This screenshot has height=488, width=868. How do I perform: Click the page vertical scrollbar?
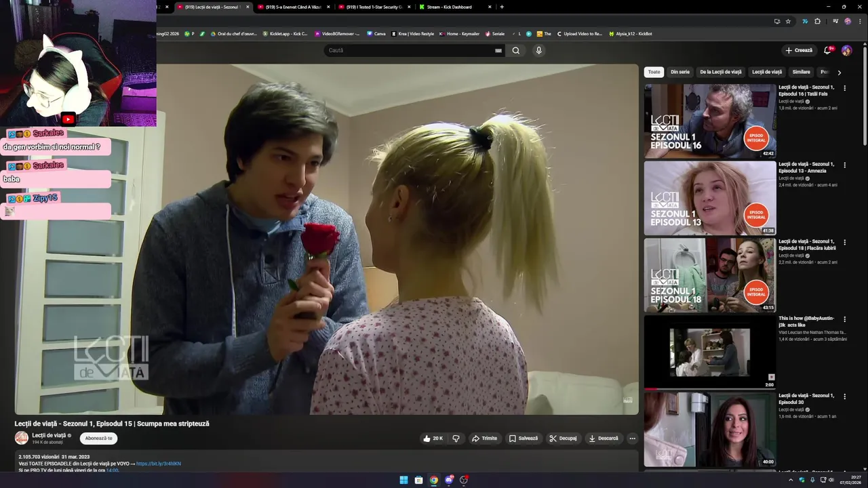click(865, 95)
